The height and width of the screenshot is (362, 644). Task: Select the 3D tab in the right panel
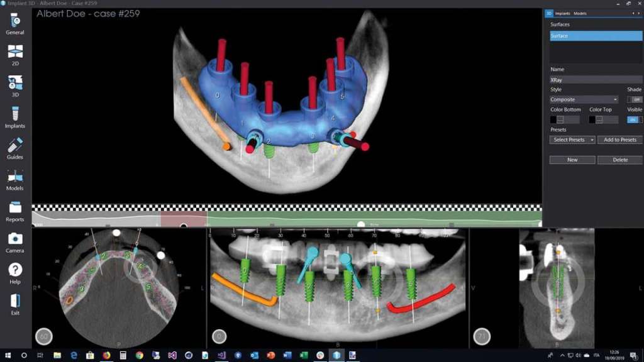(548, 14)
